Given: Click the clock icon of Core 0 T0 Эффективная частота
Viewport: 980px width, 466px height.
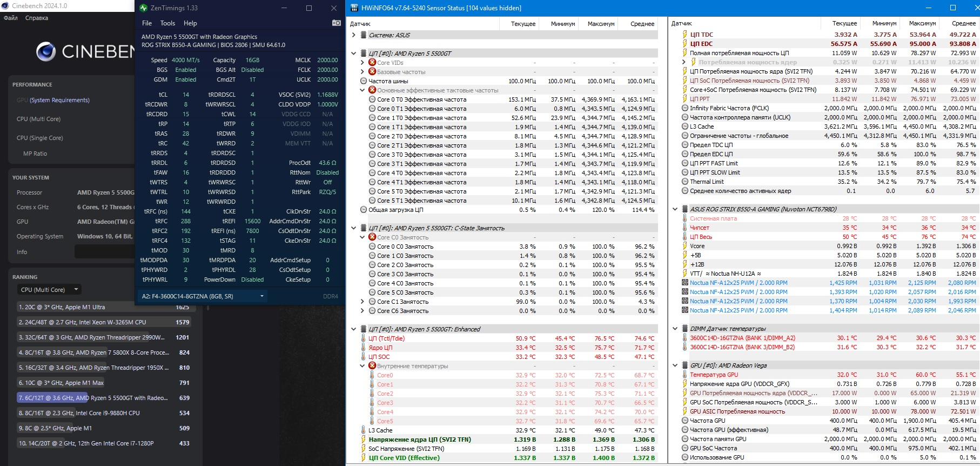Looking at the screenshot, I should tap(372, 99).
